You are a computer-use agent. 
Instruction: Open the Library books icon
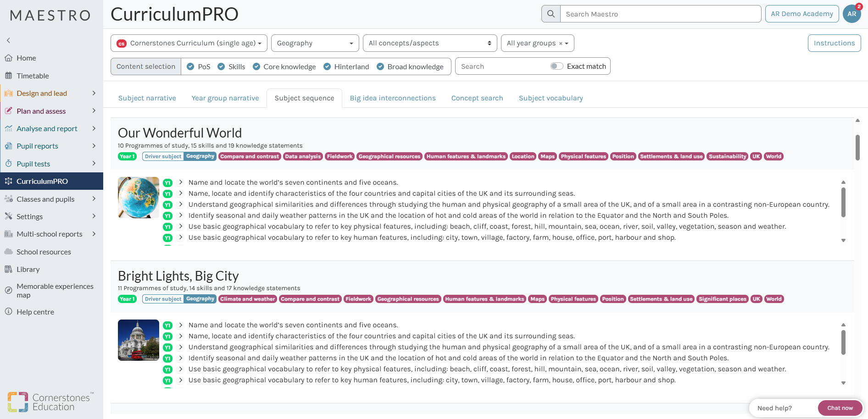coord(8,270)
